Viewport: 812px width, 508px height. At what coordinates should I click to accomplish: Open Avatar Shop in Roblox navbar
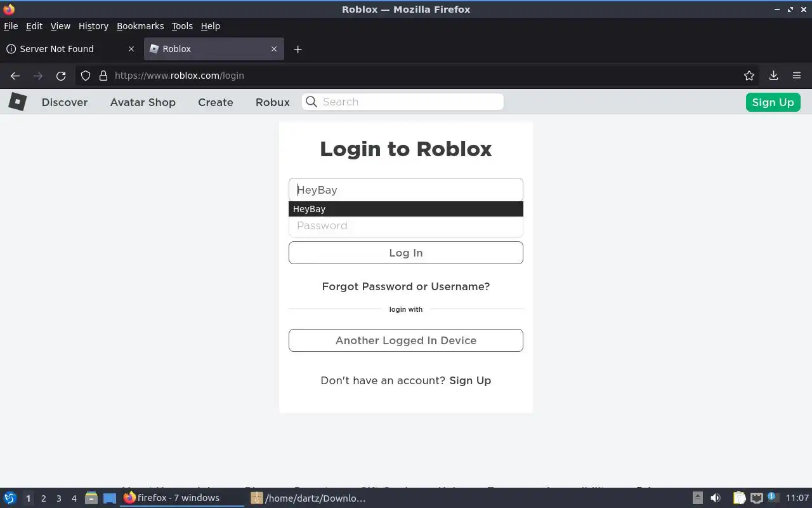click(x=143, y=102)
